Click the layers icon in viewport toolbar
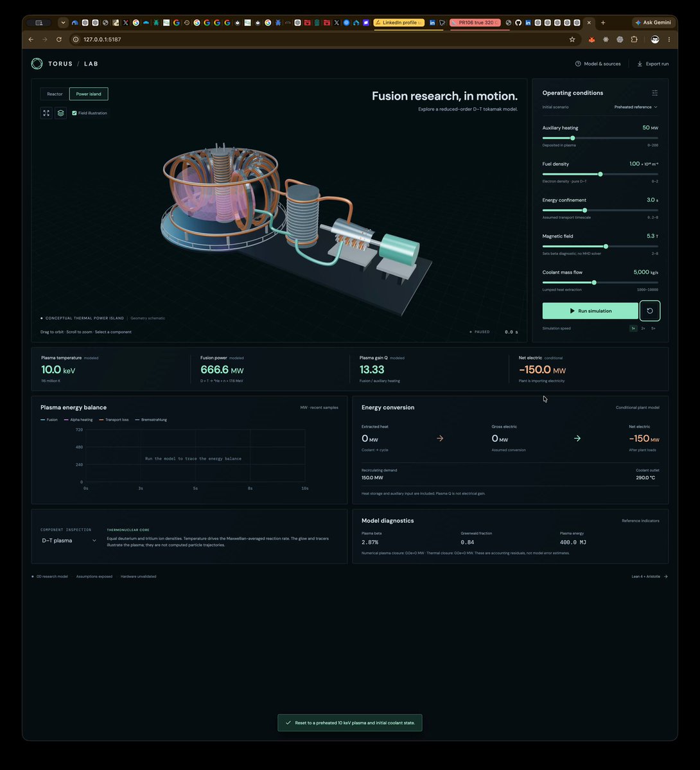 click(x=60, y=113)
